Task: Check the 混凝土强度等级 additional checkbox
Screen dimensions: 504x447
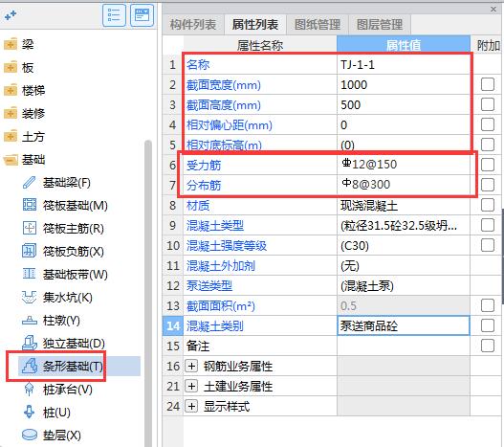Action: coord(488,245)
